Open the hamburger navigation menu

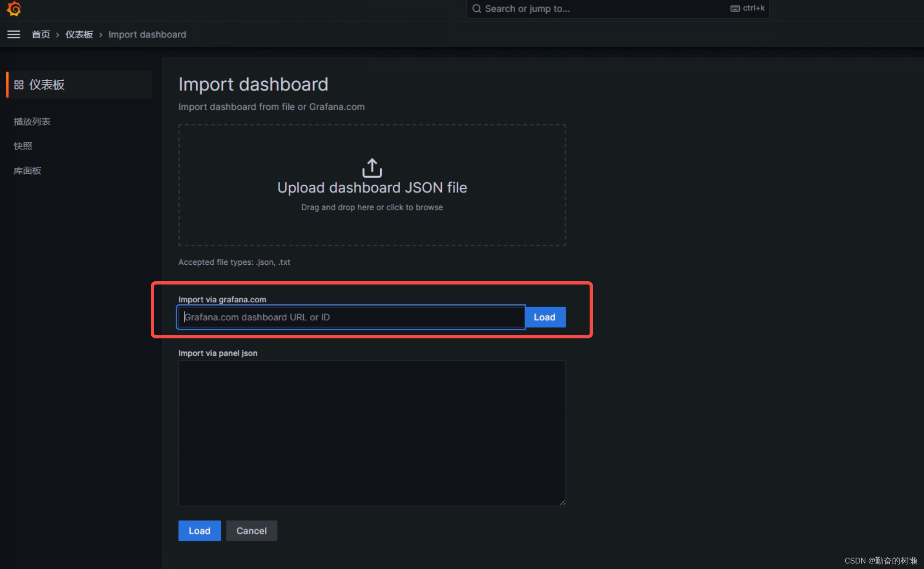pyautogui.click(x=14, y=35)
